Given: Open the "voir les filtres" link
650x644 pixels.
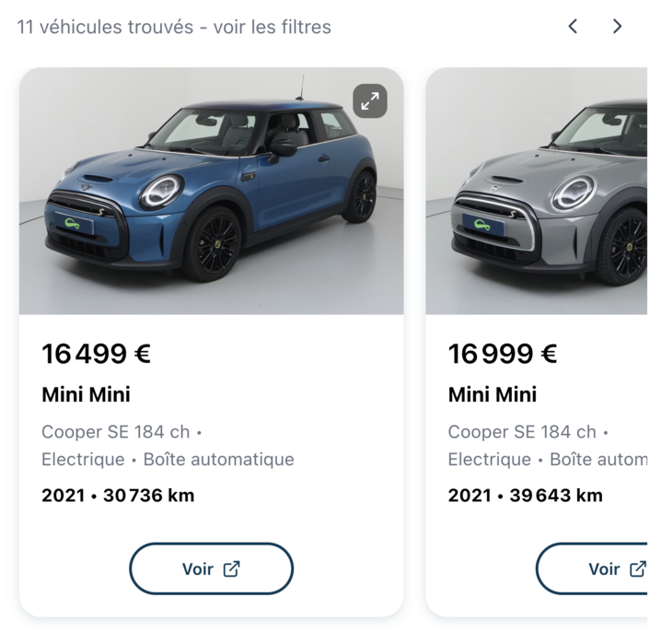Looking at the screenshot, I should coord(272,27).
